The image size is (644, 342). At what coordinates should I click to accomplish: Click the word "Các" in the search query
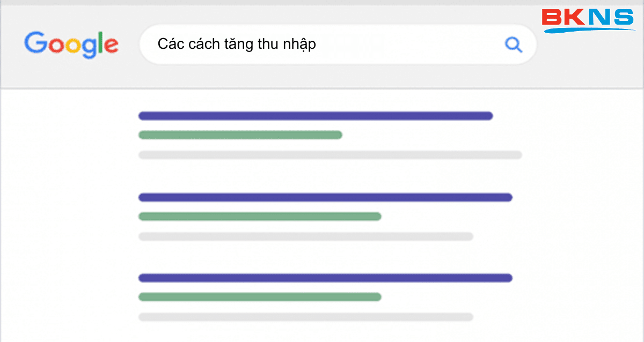point(167,44)
